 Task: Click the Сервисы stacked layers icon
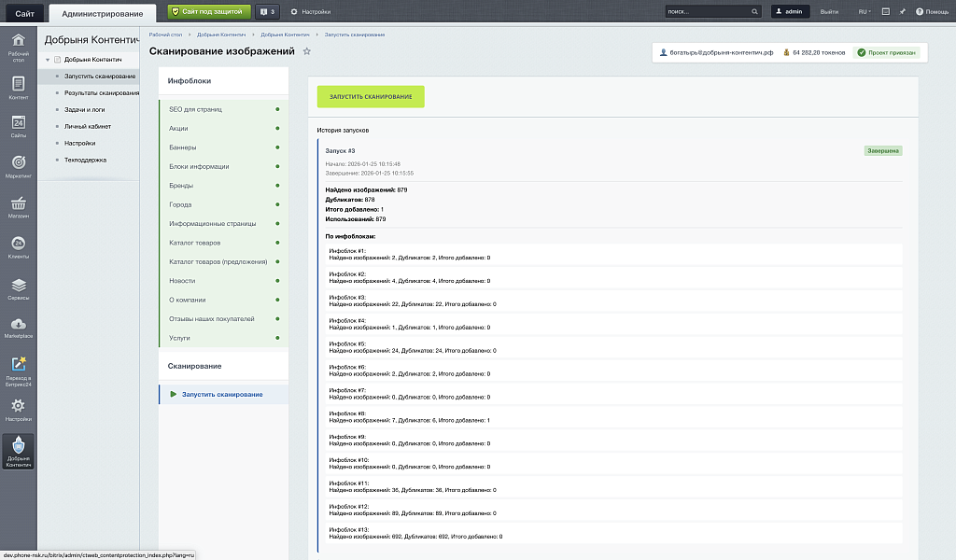[x=18, y=286]
